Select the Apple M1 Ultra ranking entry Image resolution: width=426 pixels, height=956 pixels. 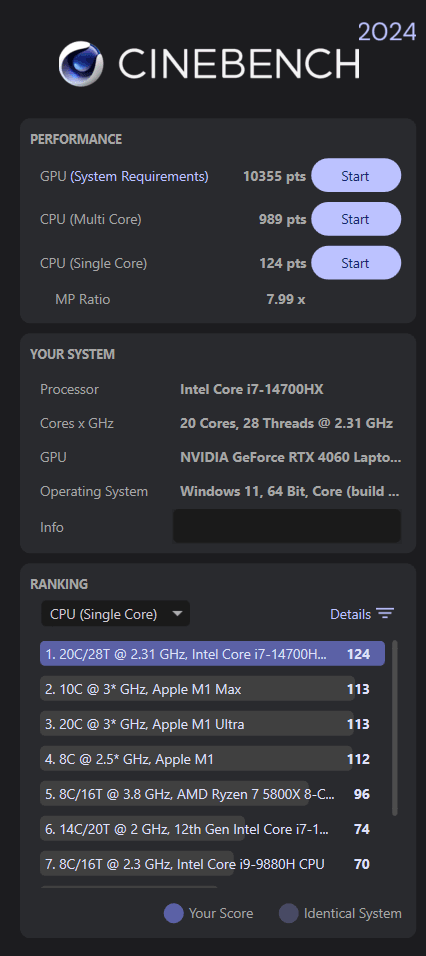click(207, 724)
